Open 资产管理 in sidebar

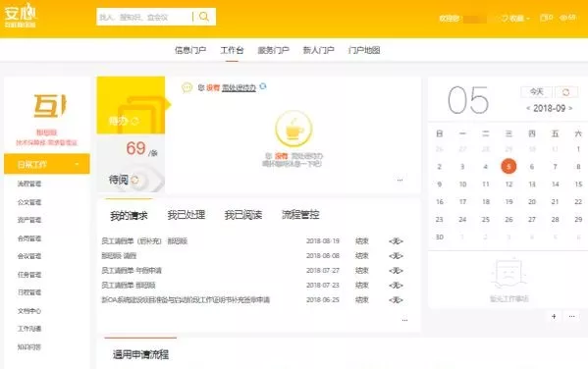point(29,220)
